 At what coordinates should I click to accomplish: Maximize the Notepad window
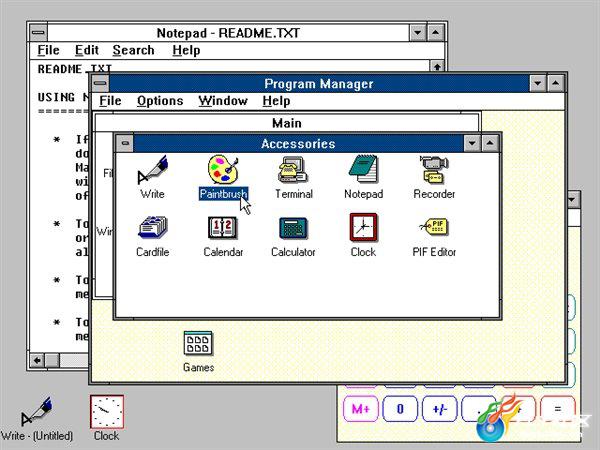(435, 33)
